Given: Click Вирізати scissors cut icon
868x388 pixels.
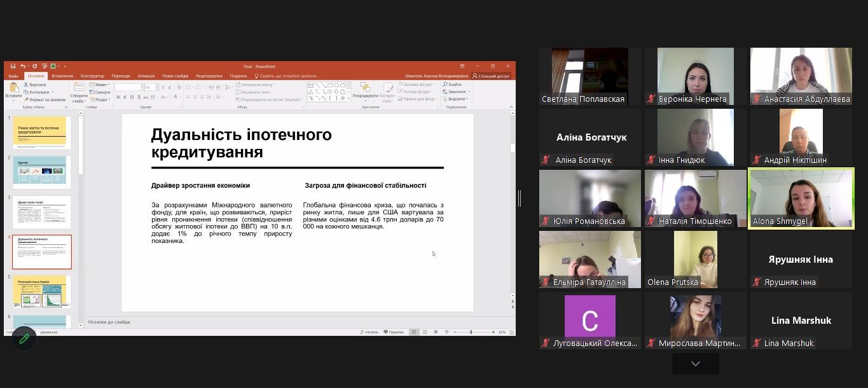Looking at the screenshot, I should [x=26, y=85].
